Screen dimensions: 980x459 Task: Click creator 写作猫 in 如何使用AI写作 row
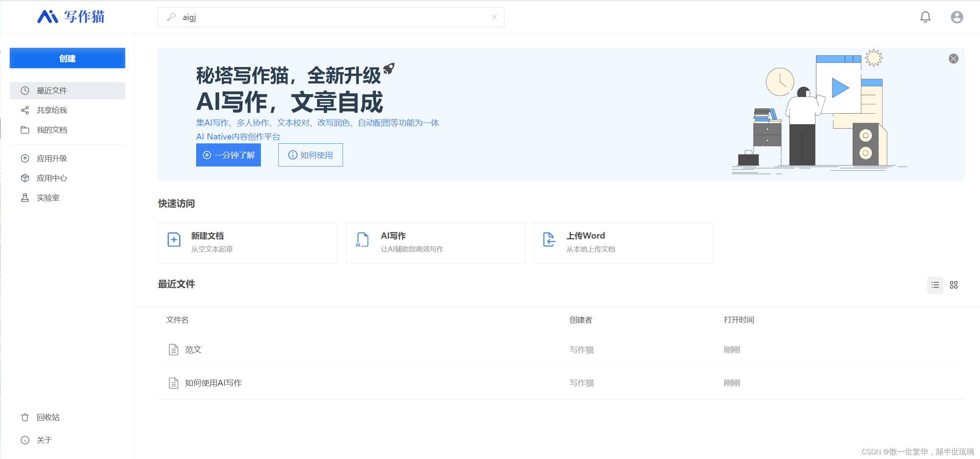coord(582,383)
